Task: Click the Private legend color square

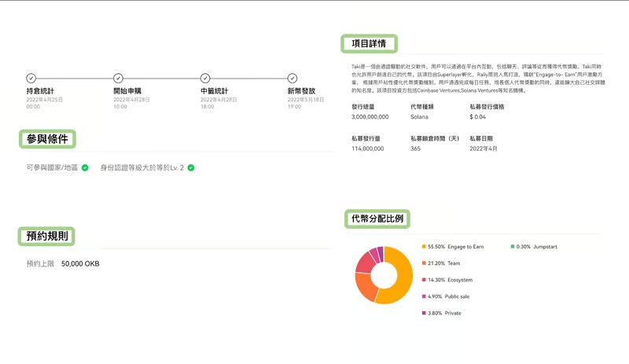Action: pyautogui.click(x=424, y=313)
